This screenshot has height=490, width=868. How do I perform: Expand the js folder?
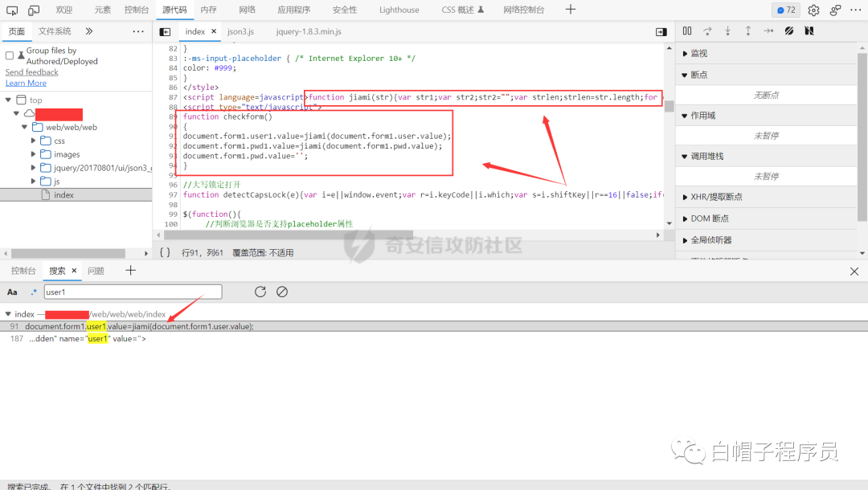pyautogui.click(x=33, y=182)
